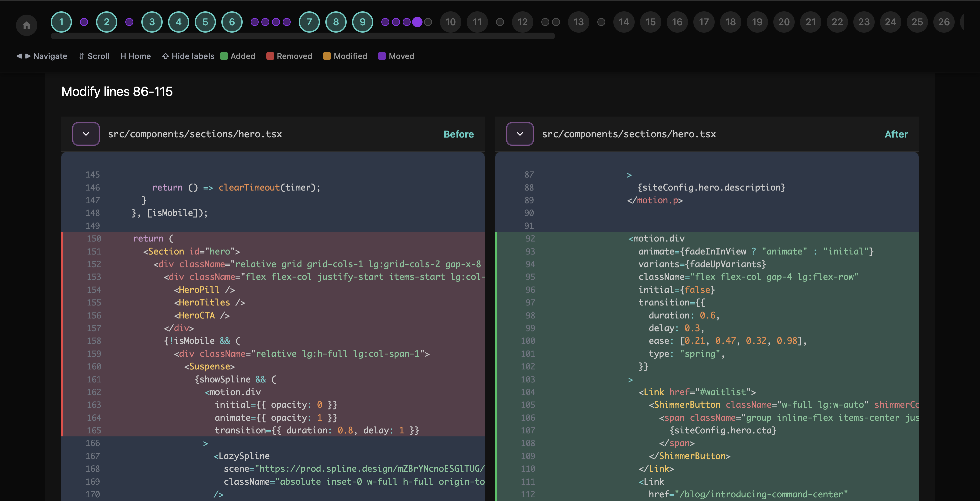980x501 pixels.
Task: Click the gray dot after step 11
Action: pyautogui.click(x=500, y=22)
